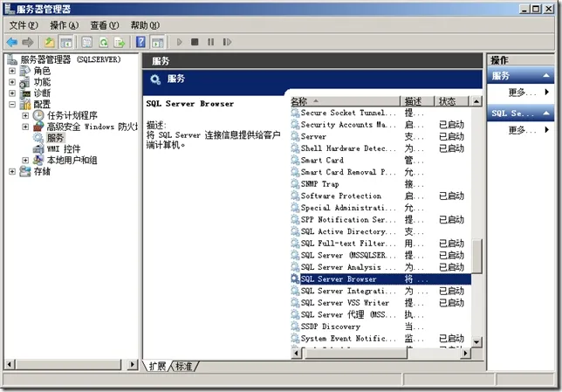562x392 pixels.
Task: Select 本地用户和组 in the tree
Action: click(x=72, y=160)
